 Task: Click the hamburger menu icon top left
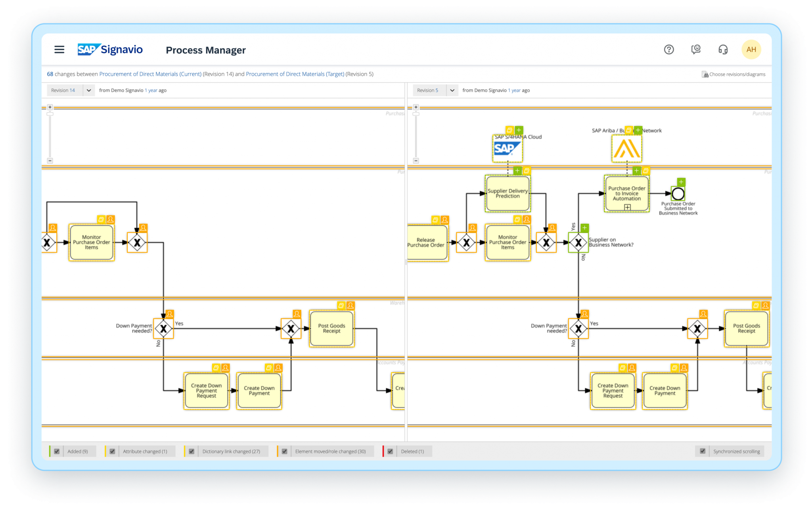pos(59,49)
